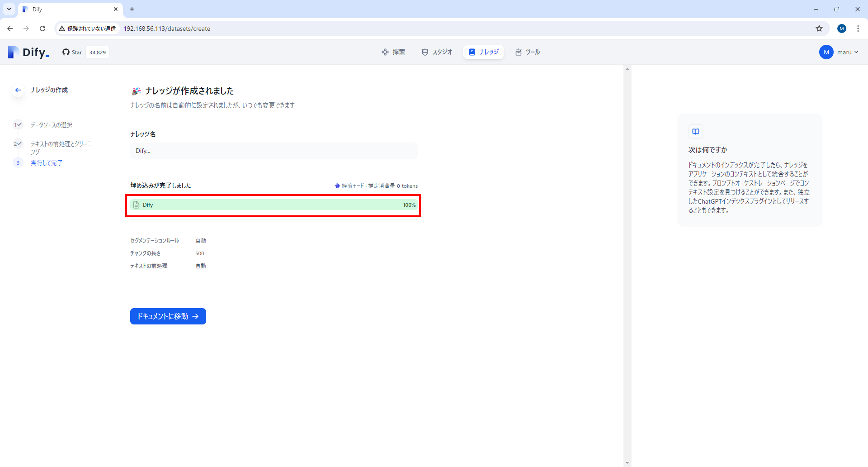Viewport: 868px width, 467px height.
Task: Click the document icon in the Dify progress row
Action: (x=136, y=205)
